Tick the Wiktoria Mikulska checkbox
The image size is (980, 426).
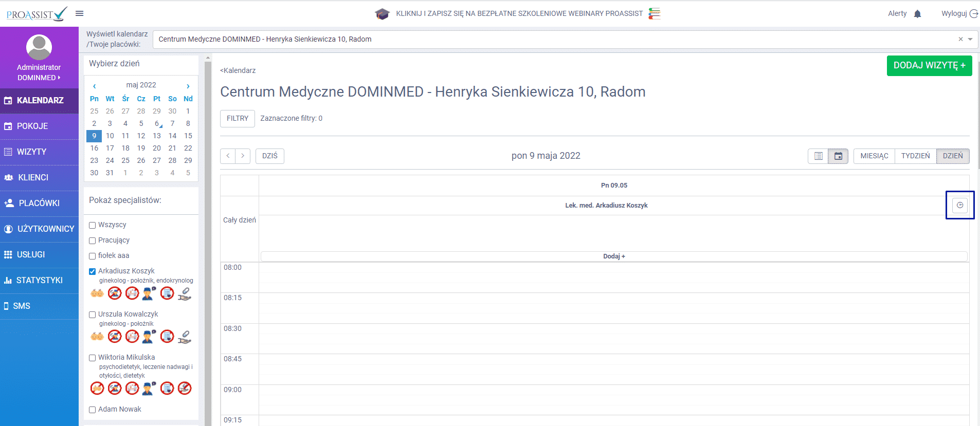[93, 358]
